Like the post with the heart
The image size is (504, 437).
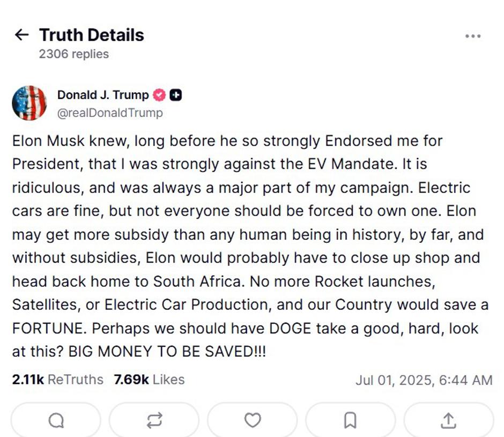tap(252, 421)
